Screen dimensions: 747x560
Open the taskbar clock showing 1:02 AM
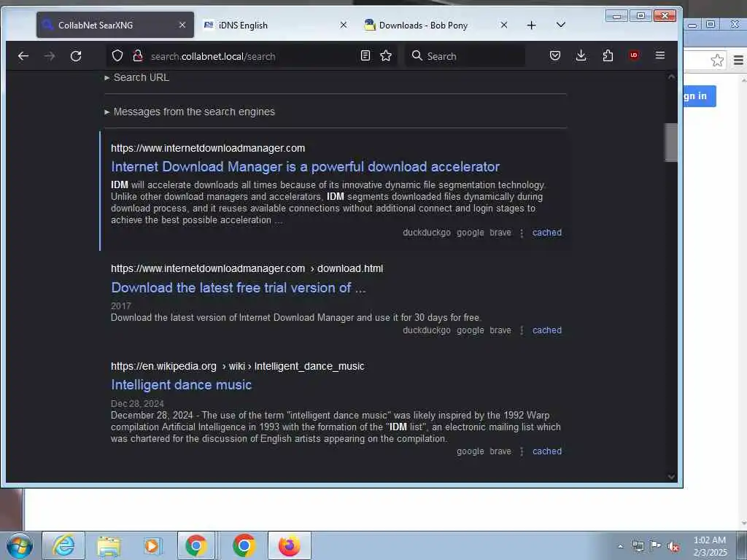(710, 546)
